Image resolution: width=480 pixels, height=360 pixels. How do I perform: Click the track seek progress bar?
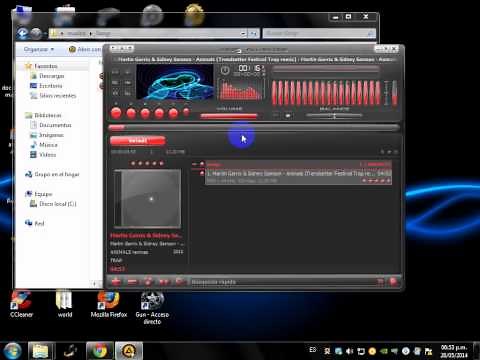tap(254, 127)
